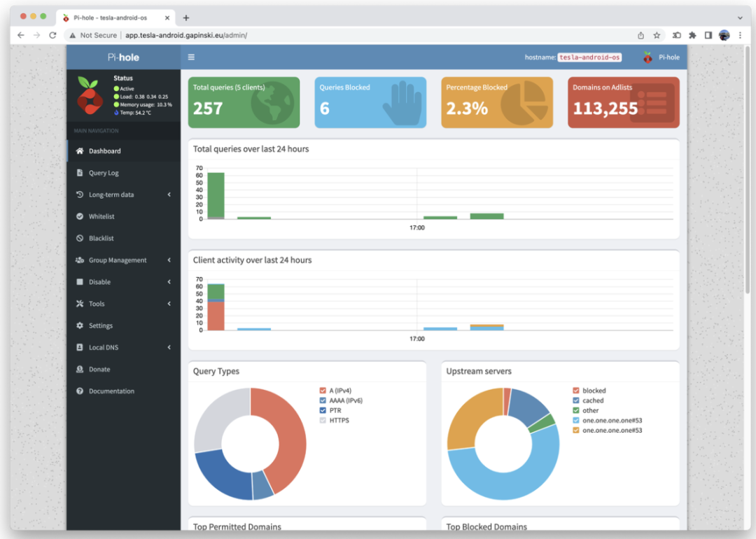Toggle the sidebar with the hamburger icon
Screen dimensions: 756x539
pyautogui.click(x=191, y=57)
